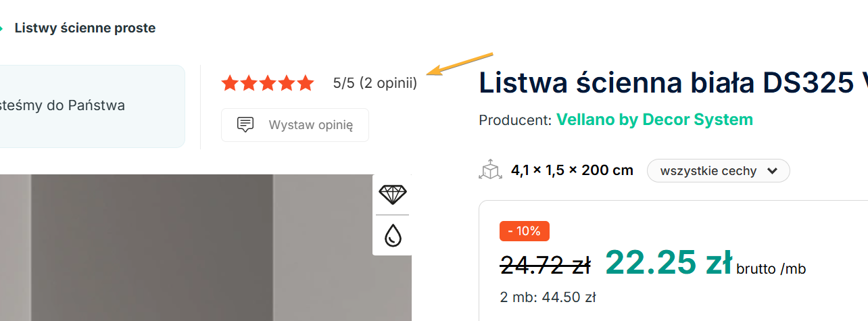Image resolution: width=868 pixels, height=321 pixels.
Task: Click the second rating star
Action: point(249,84)
